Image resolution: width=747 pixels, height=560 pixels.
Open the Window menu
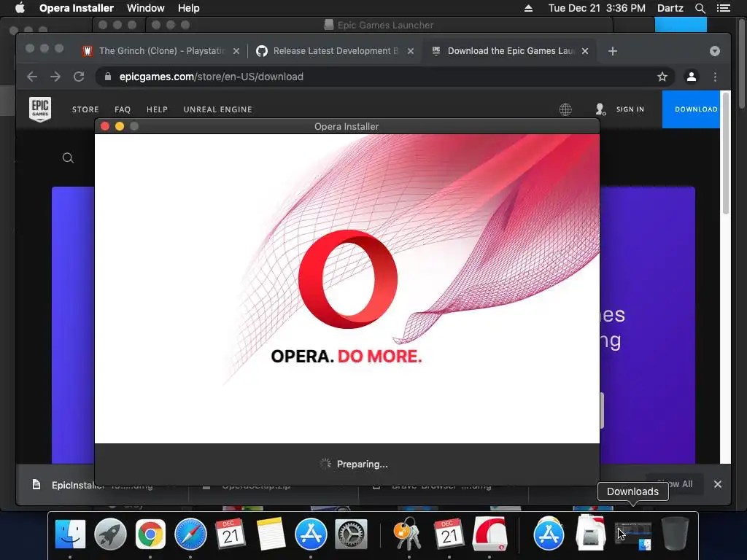pos(146,8)
